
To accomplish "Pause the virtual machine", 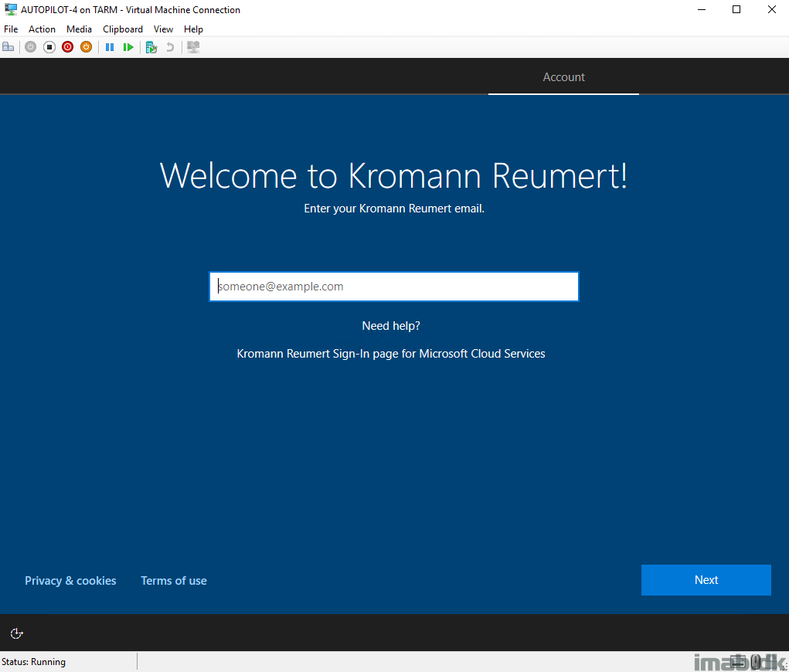I will (x=109, y=47).
